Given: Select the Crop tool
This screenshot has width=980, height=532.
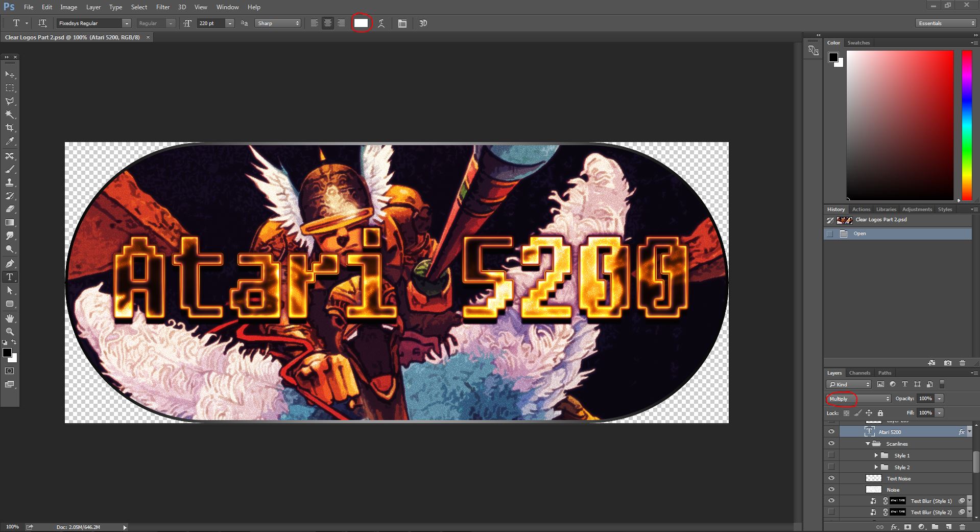Looking at the screenshot, I should tap(10, 128).
